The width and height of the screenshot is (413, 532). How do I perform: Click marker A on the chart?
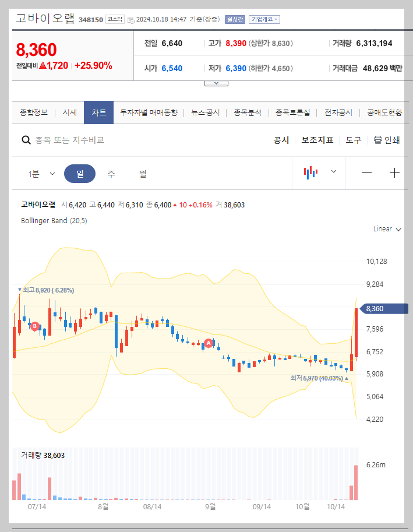(208, 344)
